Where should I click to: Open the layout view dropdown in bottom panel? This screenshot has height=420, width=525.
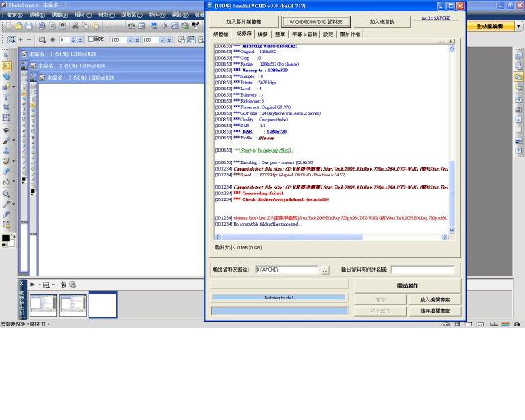click(x=53, y=285)
